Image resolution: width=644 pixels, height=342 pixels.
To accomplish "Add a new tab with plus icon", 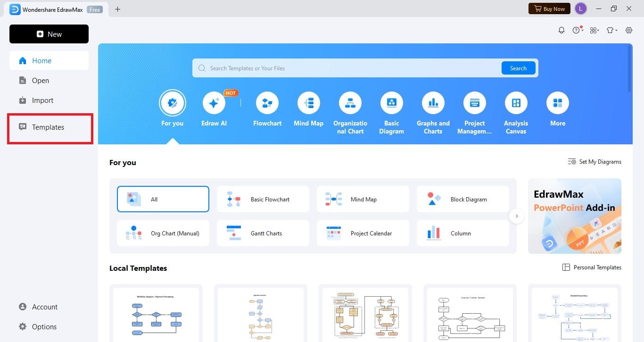I will tap(117, 9).
